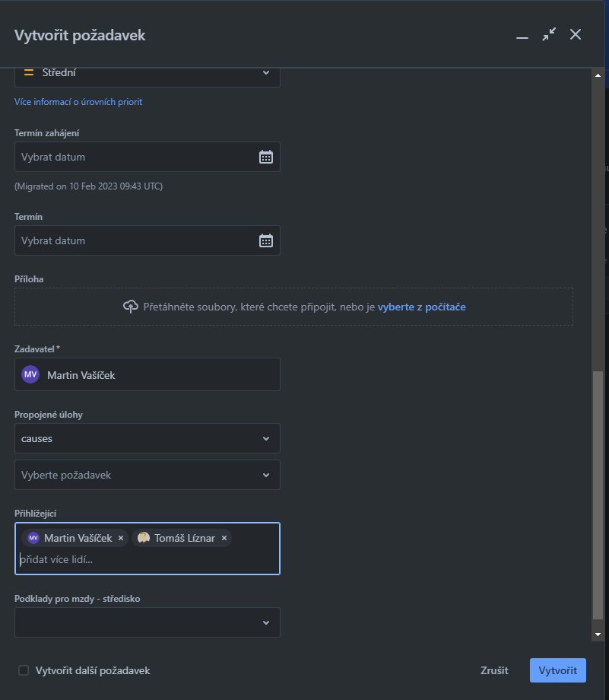
Task: Click vyberte z počítače upload link
Action: 422,307
